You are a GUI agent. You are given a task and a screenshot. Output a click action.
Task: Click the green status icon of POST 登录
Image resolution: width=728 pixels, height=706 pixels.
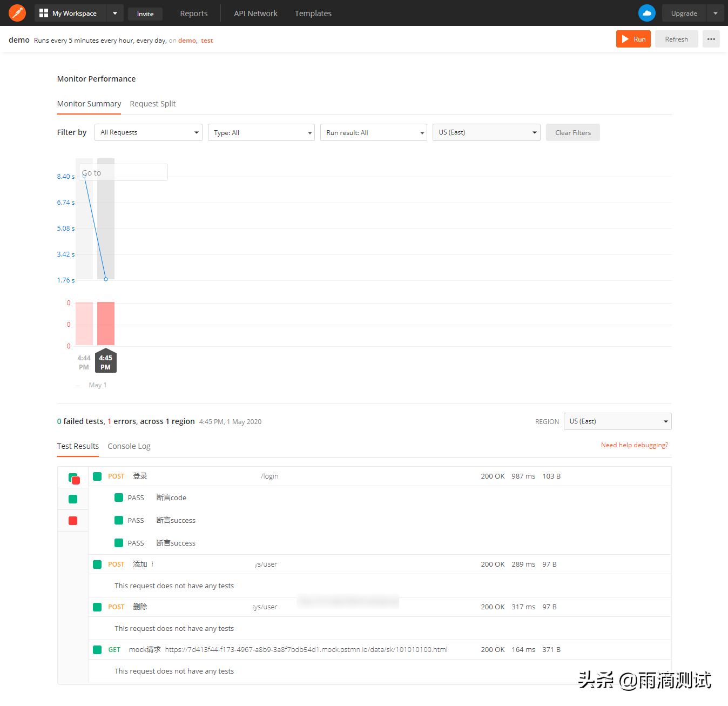pos(97,476)
